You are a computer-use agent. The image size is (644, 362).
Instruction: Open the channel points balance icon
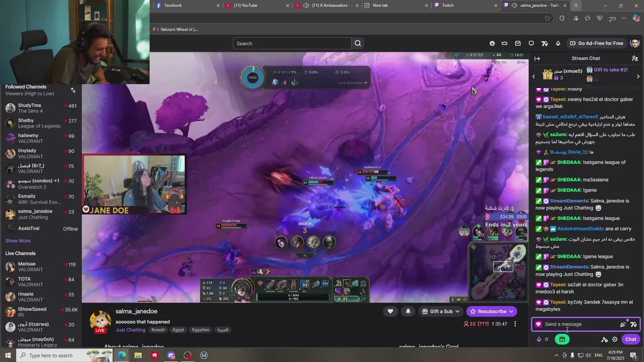[x=539, y=339]
